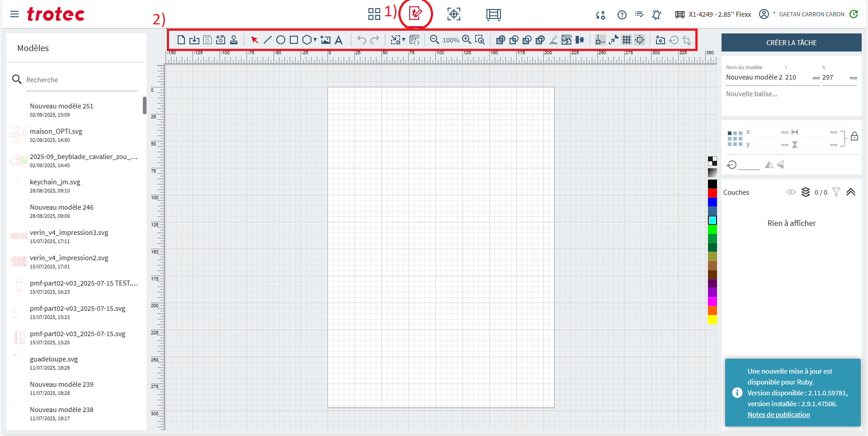Select the line drawing tool
868x436 pixels.
[x=268, y=40]
